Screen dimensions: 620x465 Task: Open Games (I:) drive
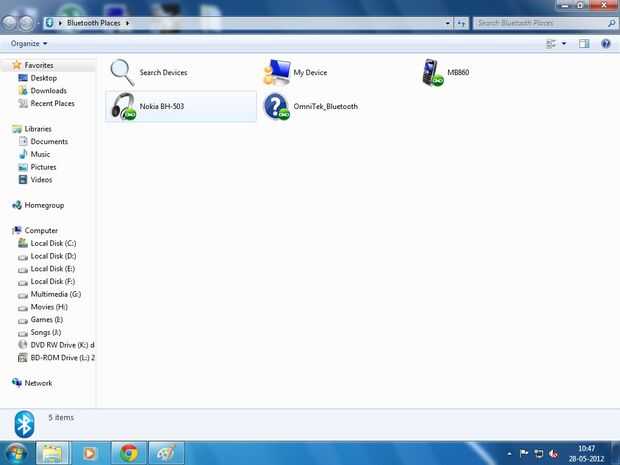(x=47, y=319)
